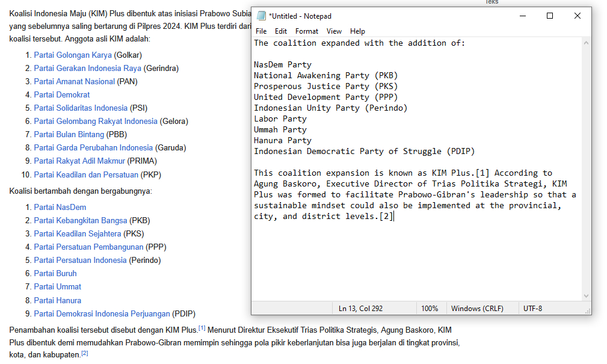Click the Notepad window resize grip corner
The image size is (607, 364).
pos(587,310)
